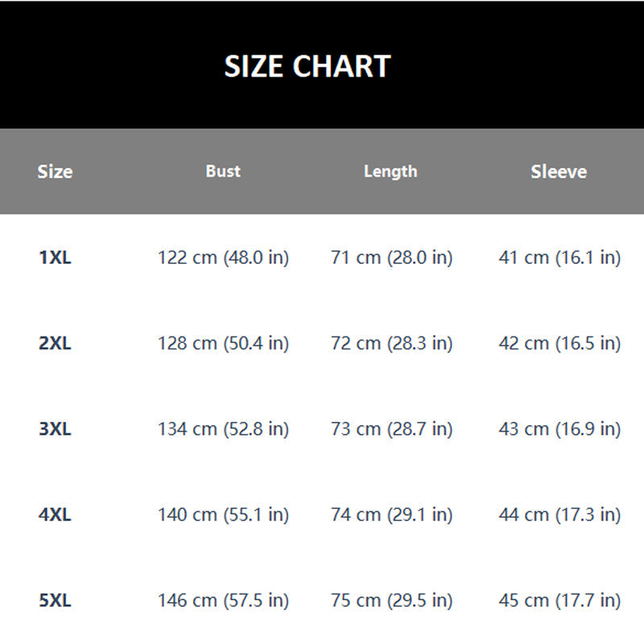Viewport: 644px width, 644px height.
Task: Select the Length column header
Action: point(390,171)
